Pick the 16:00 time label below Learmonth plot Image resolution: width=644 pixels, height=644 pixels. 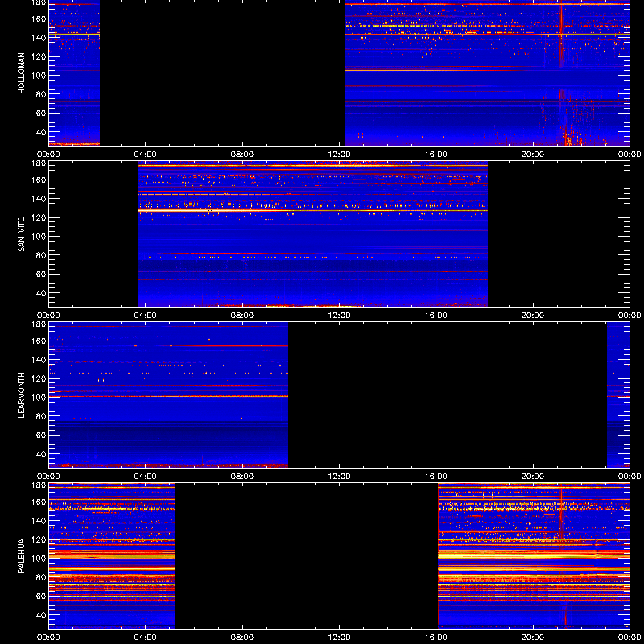[436, 477]
